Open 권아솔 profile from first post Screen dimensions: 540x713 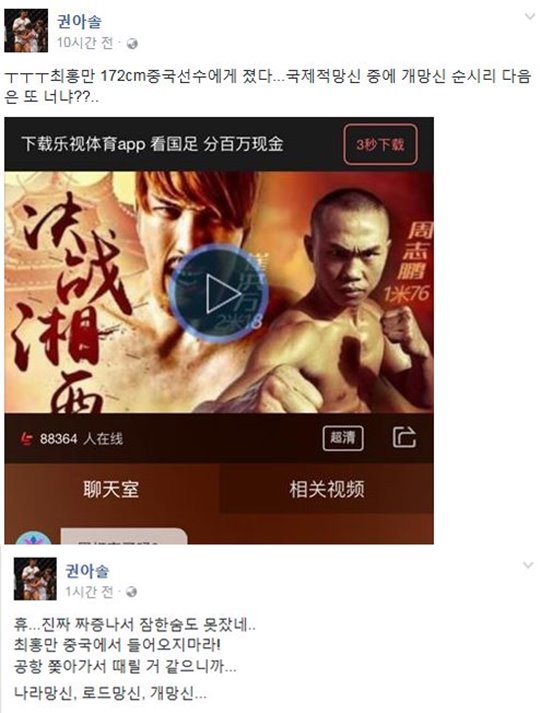79,21
